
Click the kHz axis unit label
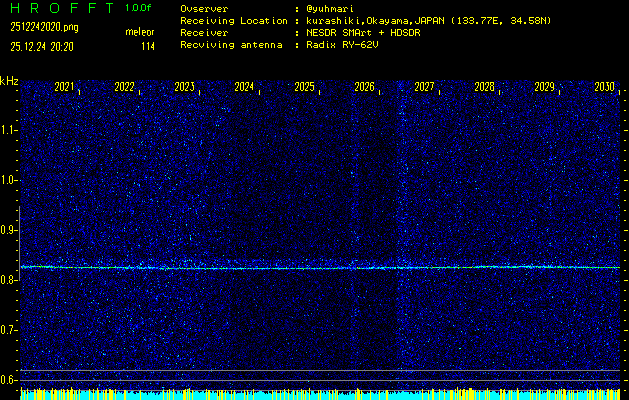pos(9,81)
